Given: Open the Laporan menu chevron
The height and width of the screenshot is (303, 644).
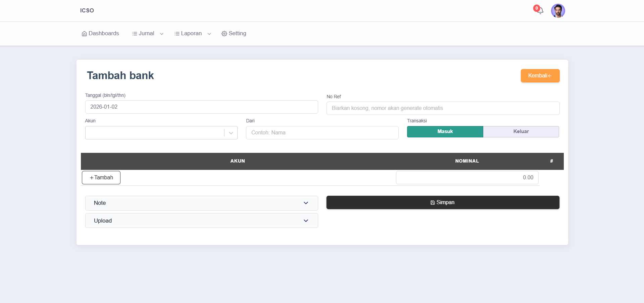Looking at the screenshot, I should coord(209,34).
